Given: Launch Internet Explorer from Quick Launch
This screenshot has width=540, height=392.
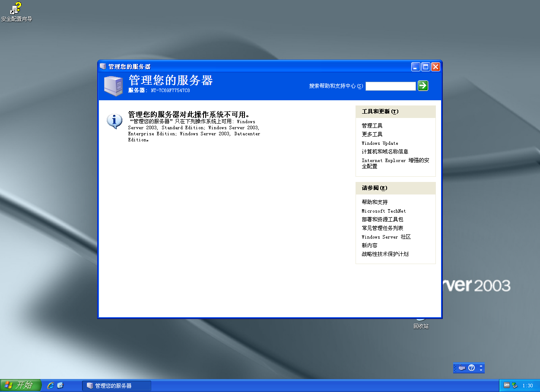Looking at the screenshot, I should (51, 385).
